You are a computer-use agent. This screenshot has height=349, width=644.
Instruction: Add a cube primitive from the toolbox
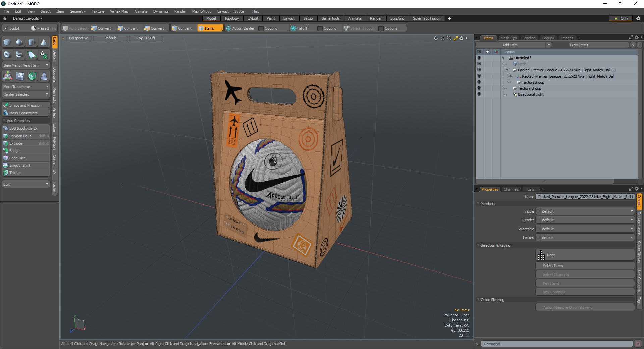(x=7, y=42)
